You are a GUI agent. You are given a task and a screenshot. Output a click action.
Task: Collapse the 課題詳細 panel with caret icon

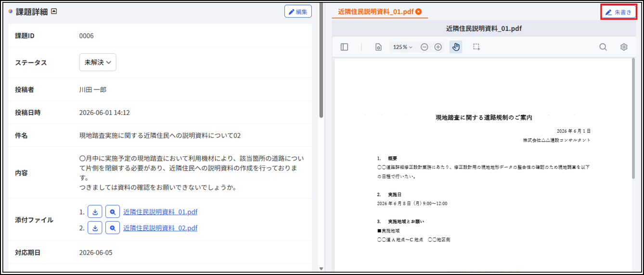click(x=54, y=12)
